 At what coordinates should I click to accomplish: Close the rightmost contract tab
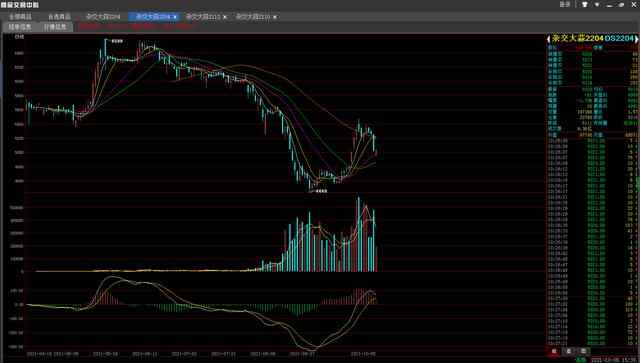tap(275, 17)
